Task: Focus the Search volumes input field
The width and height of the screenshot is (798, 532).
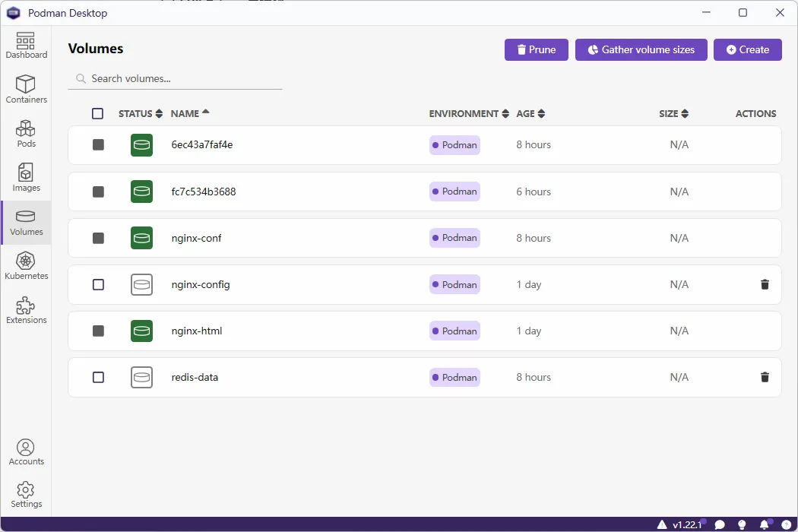Action: click(182, 79)
